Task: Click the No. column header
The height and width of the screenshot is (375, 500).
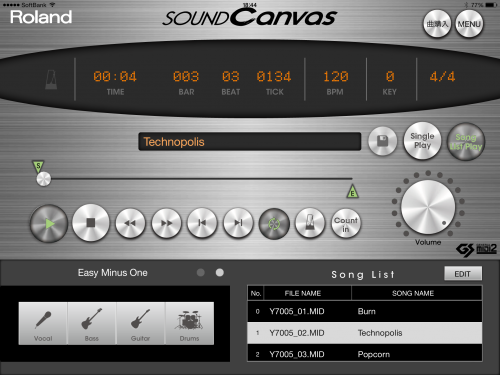Action: 256,293
